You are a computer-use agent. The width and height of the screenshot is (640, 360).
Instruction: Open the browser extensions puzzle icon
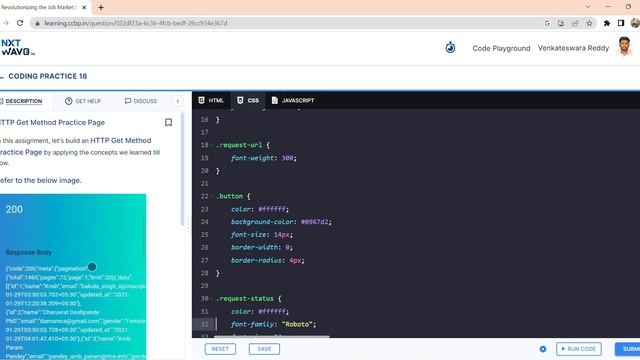click(x=607, y=23)
